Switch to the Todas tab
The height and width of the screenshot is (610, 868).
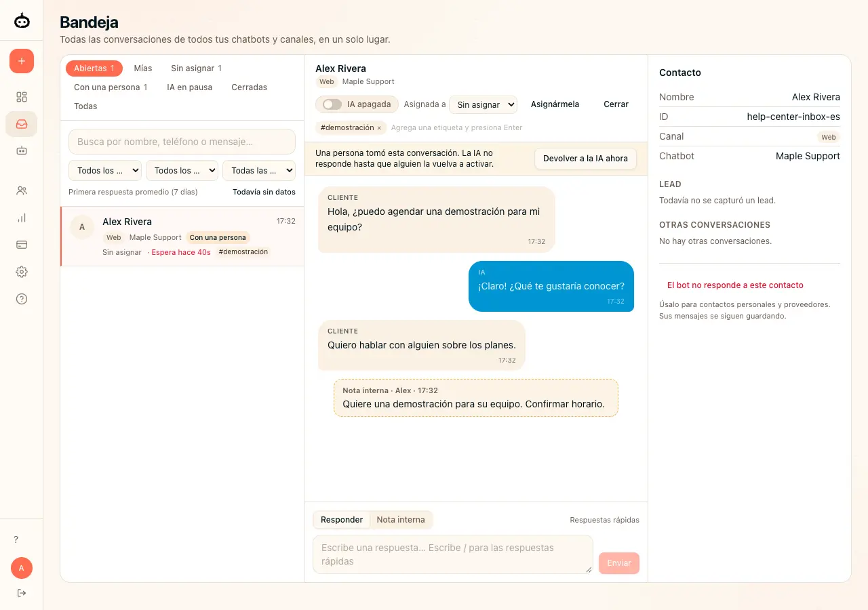click(x=85, y=106)
